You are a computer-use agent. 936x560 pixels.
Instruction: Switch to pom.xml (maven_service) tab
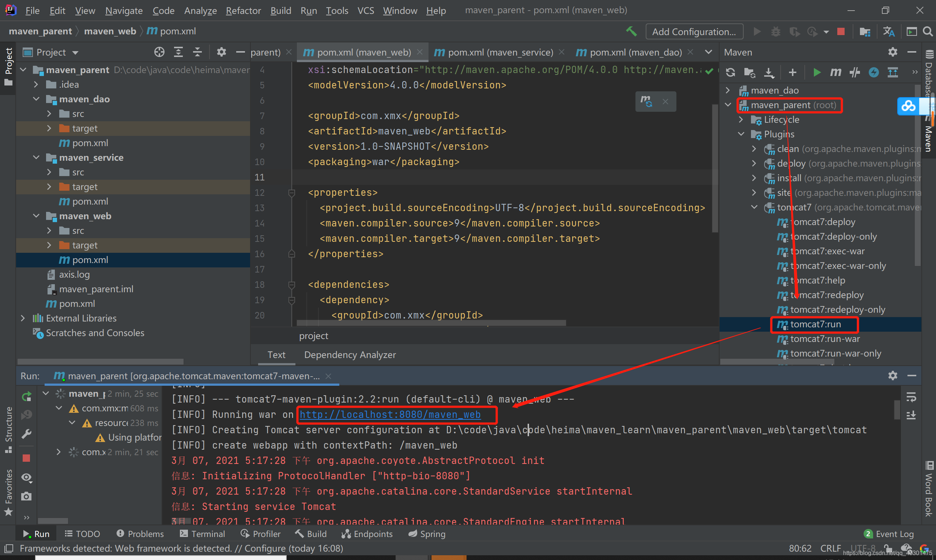point(500,52)
